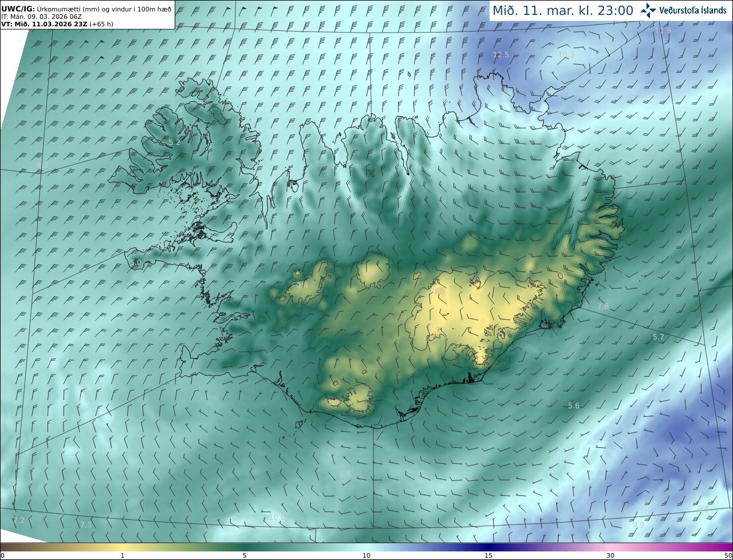Click the 9.5 value label on the map
Viewport: 733px width, 560px height.
(703, 508)
